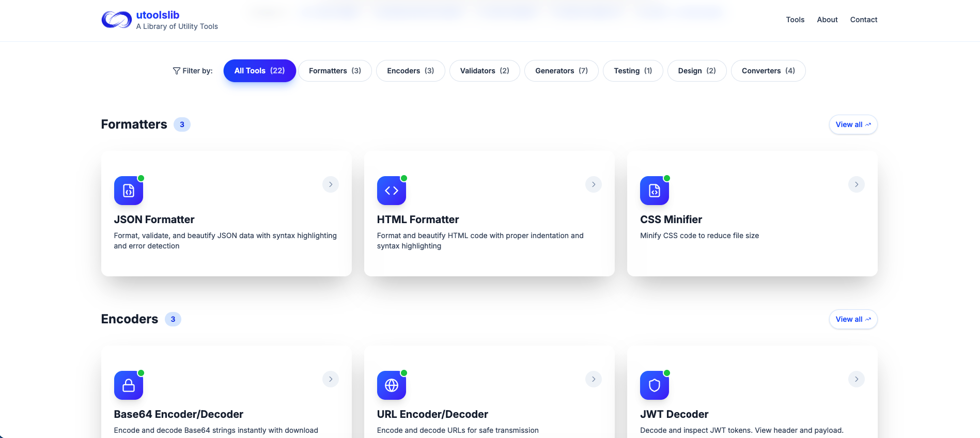Filter by Encoders (3)
The width and height of the screenshot is (980, 438).
point(411,71)
